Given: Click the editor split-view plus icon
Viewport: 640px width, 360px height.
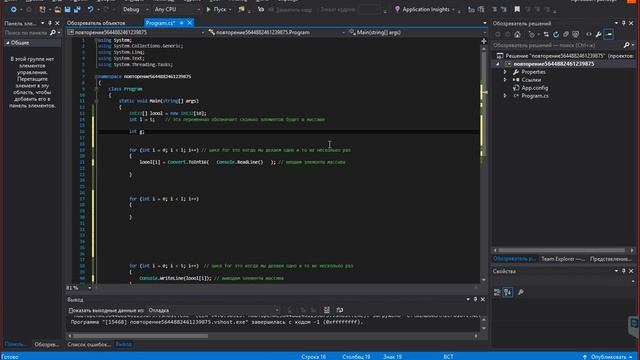Looking at the screenshot, I should pos(484,41).
